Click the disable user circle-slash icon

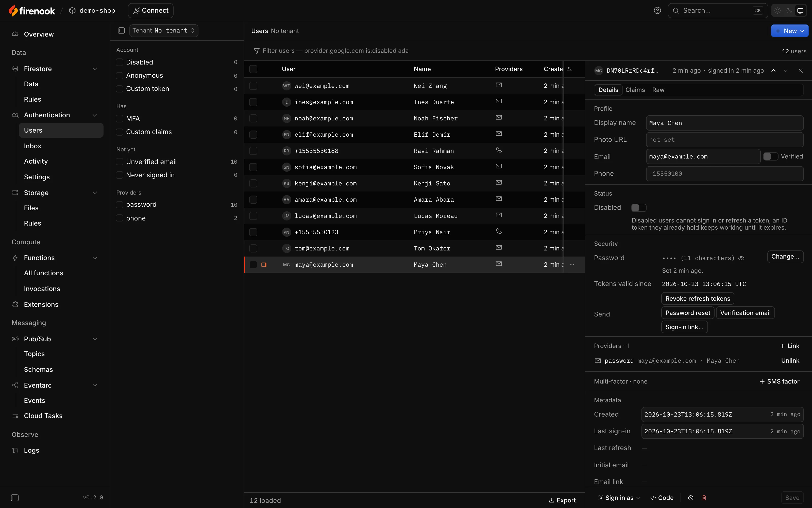click(x=690, y=498)
